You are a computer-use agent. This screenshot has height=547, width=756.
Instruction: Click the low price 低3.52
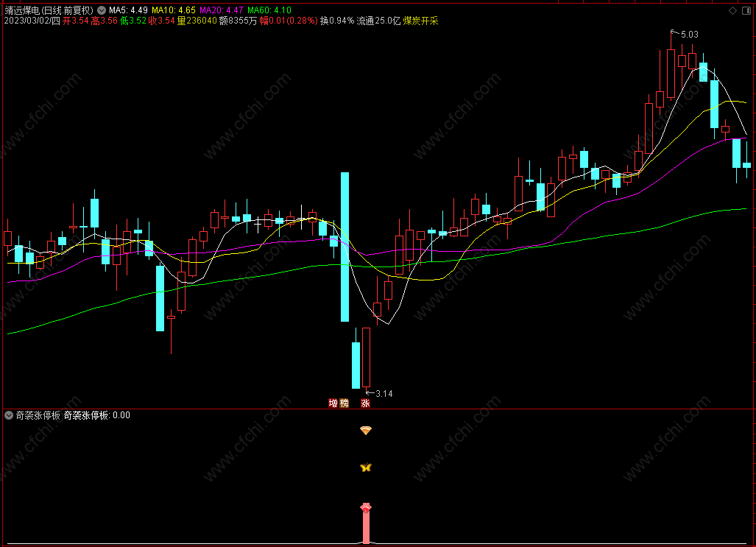(133, 21)
